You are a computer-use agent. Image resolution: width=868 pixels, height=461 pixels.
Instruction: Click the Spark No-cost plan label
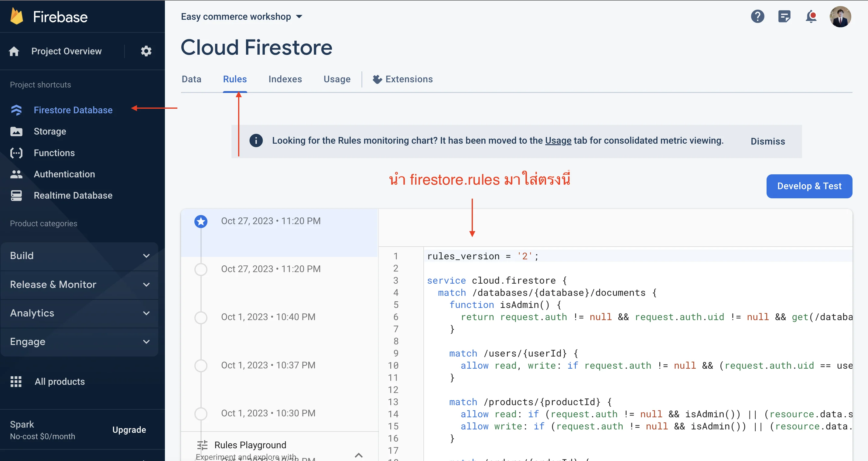[x=43, y=430]
